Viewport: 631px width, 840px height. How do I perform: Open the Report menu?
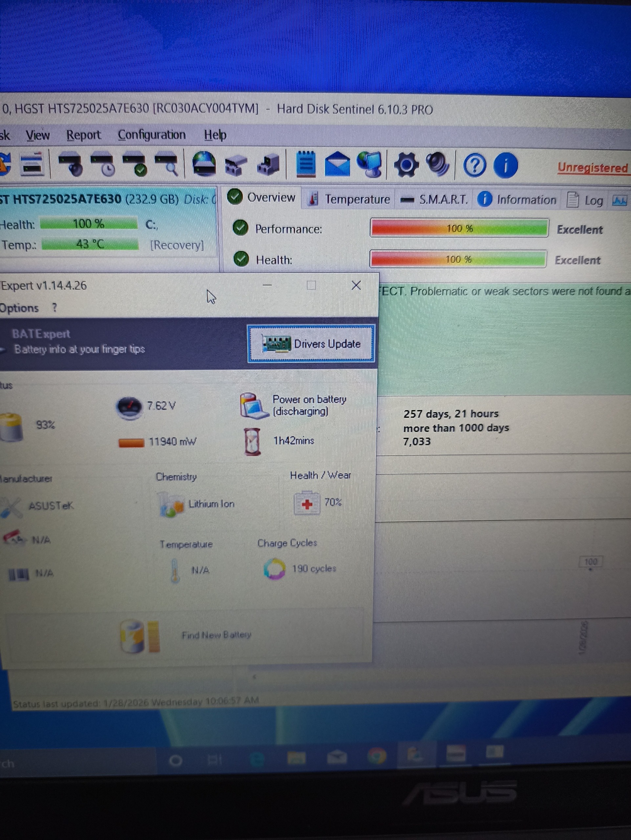click(x=84, y=135)
